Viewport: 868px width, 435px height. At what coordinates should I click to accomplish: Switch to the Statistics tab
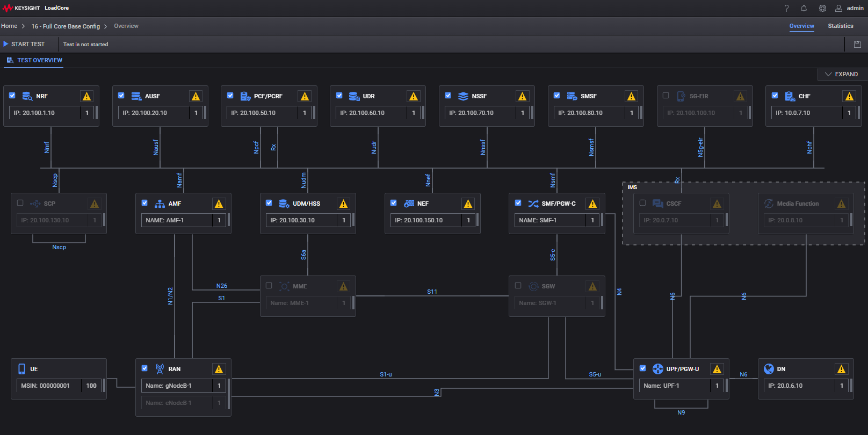click(840, 26)
